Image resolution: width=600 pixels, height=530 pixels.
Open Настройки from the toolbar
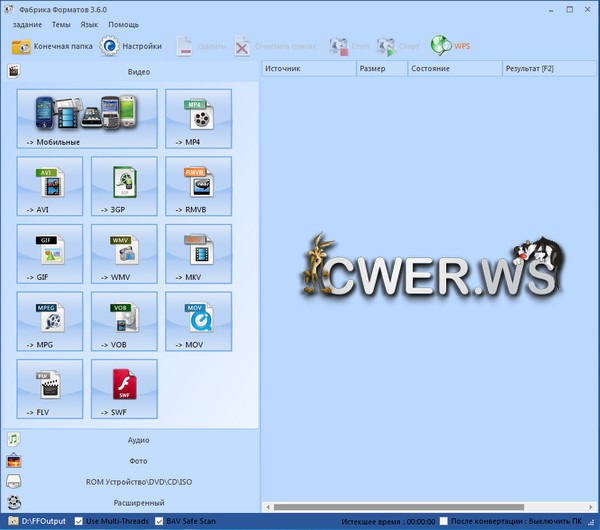[131, 46]
